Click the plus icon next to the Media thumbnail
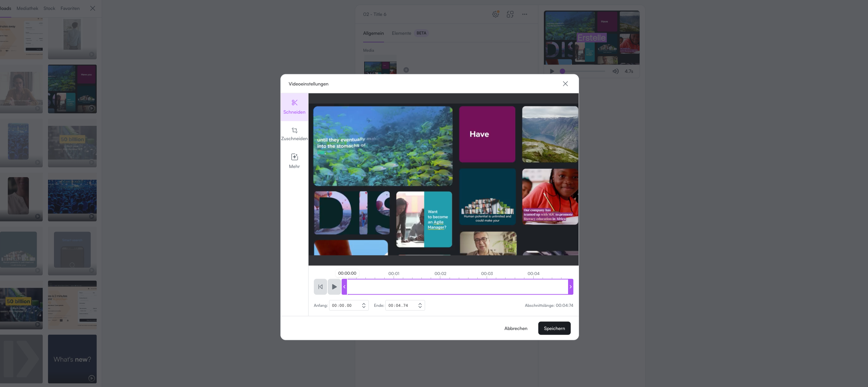Viewport: 868px width, 387px height. click(406, 70)
